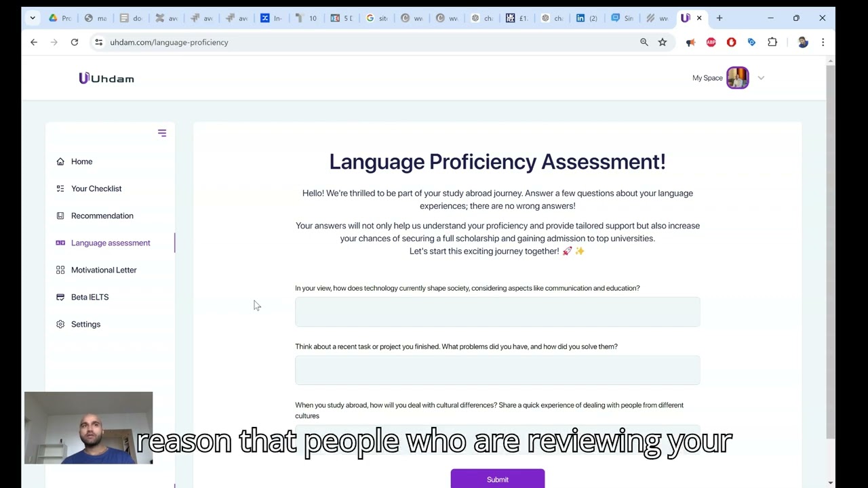Open the tab search dropdown
The image size is (868, 488).
pyautogui.click(x=33, y=18)
